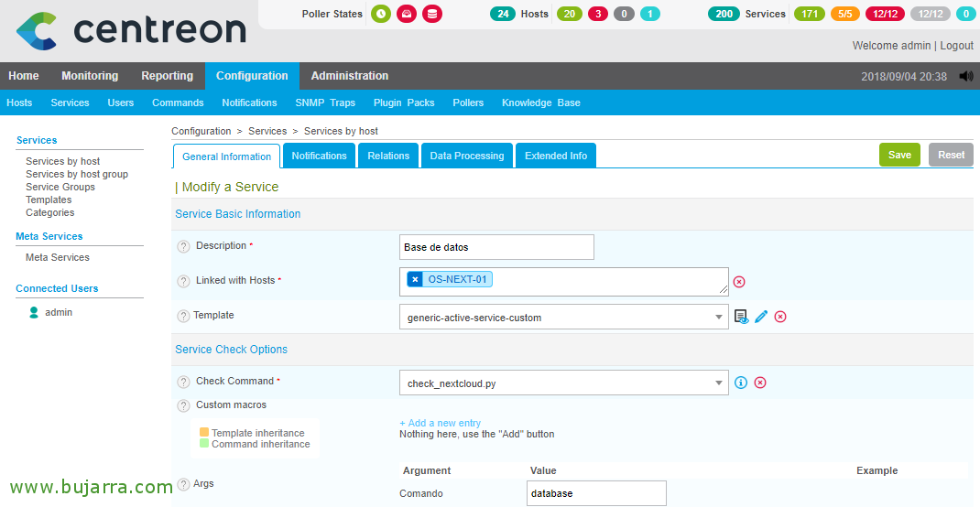Open the Template dropdown
980x507 pixels.
(564, 318)
